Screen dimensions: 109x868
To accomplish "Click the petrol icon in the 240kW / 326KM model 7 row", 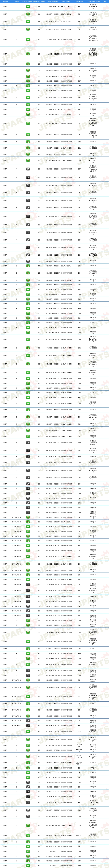I will click(28, 763).
